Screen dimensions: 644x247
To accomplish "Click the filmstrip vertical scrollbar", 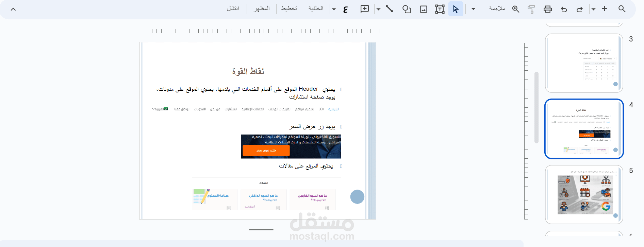I will [x=536, y=107].
